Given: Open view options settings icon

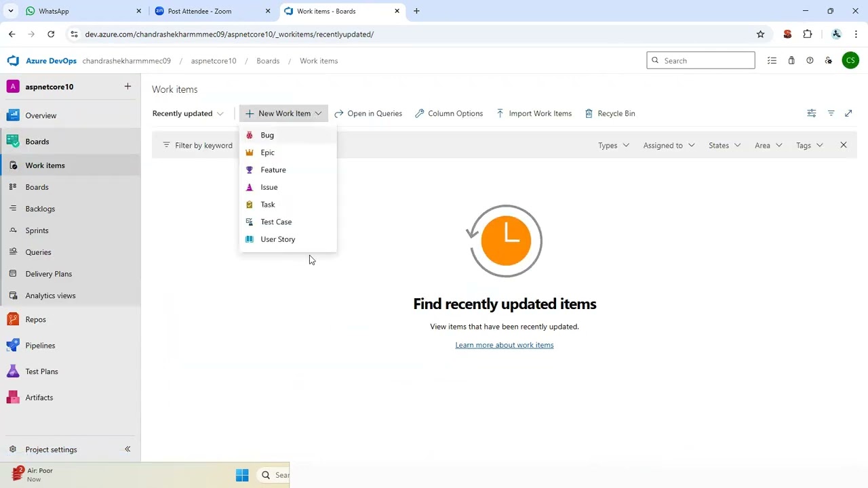Looking at the screenshot, I should coord(811,113).
